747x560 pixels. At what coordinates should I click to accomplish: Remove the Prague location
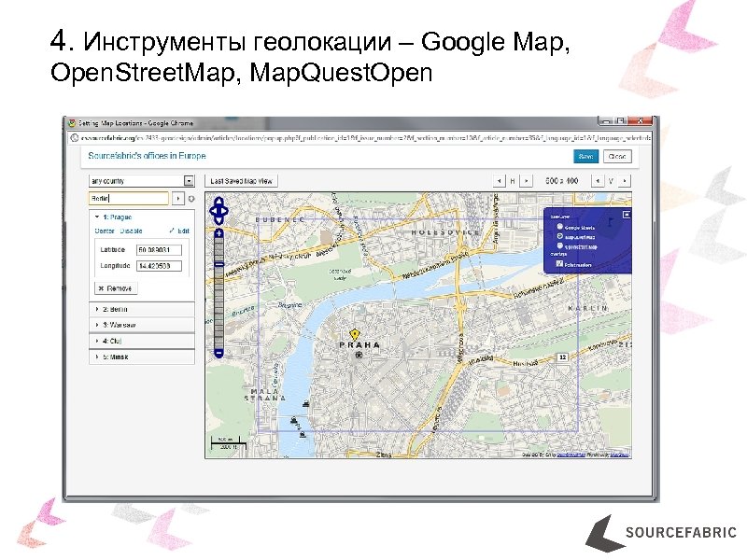[115, 288]
